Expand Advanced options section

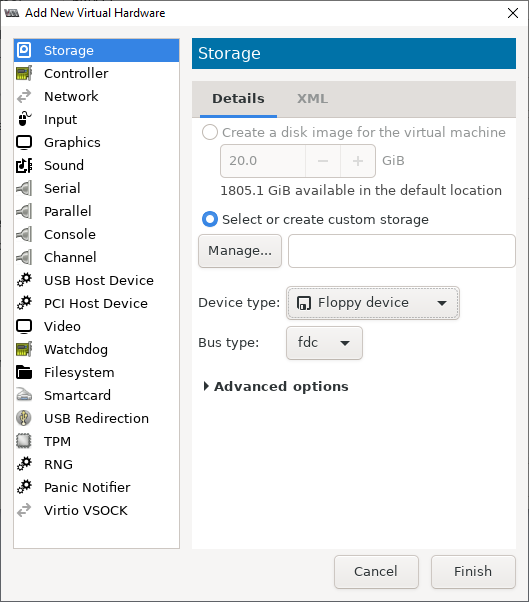276,387
